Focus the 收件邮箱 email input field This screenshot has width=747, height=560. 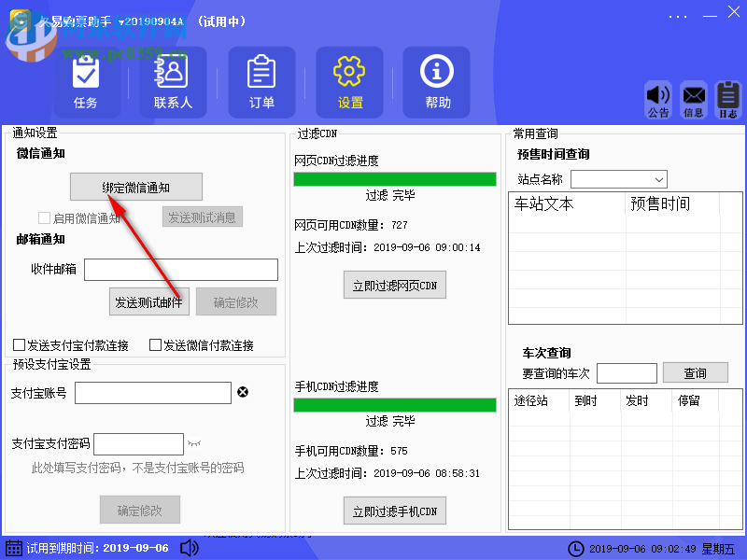click(x=181, y=270)
